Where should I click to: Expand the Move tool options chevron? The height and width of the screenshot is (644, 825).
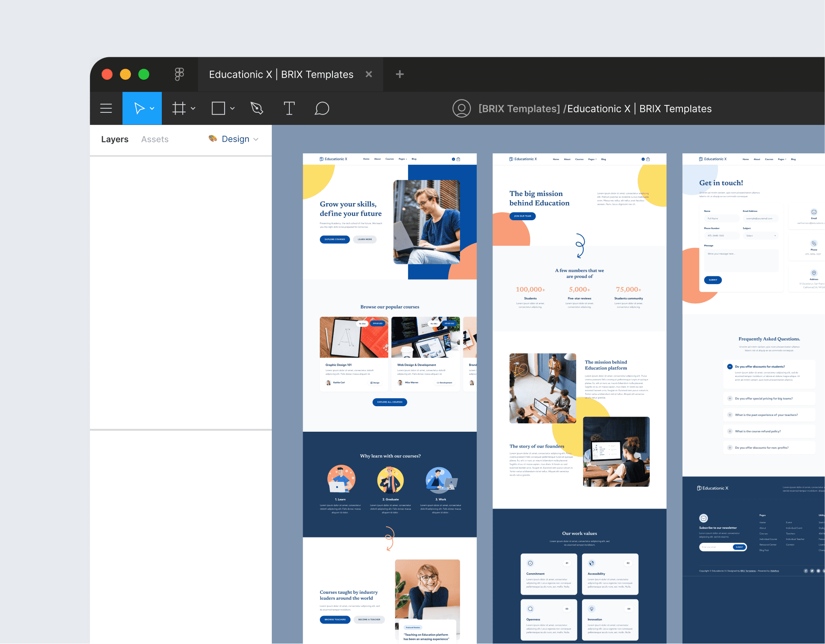(x=152, y=109)
